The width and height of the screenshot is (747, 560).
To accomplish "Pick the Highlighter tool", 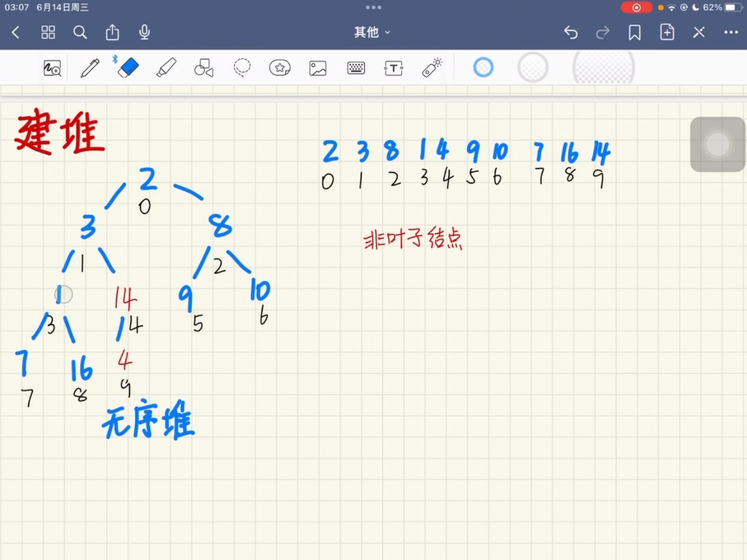I will click(167, 67).
